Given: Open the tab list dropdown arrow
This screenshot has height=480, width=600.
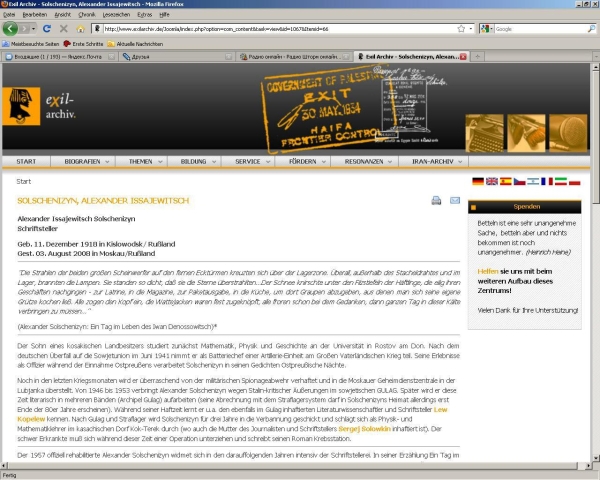Looking at the screenshot, I should 596,57.
